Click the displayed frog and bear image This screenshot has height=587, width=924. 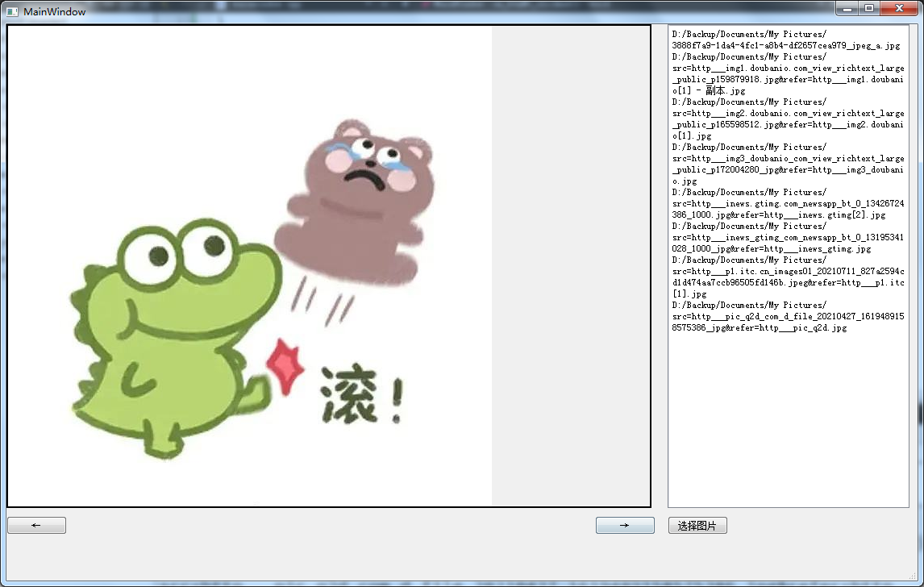click(250, 266)
